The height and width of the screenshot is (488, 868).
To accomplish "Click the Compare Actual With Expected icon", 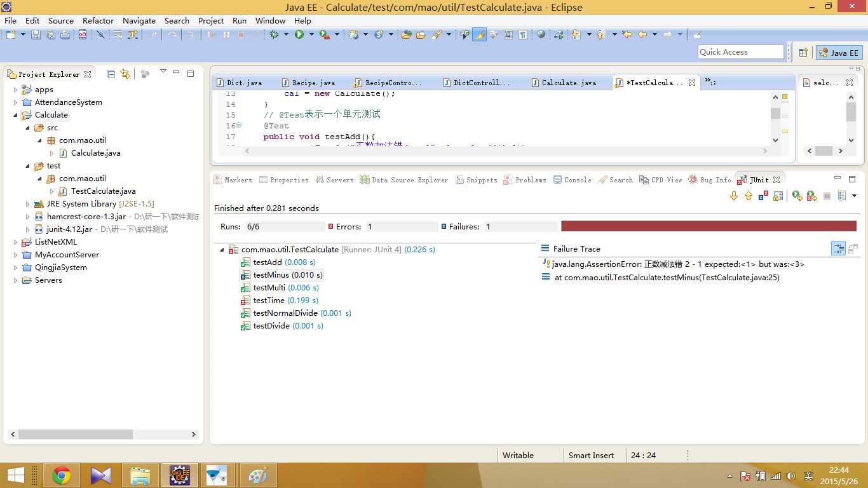I will (x=853, y=248).
